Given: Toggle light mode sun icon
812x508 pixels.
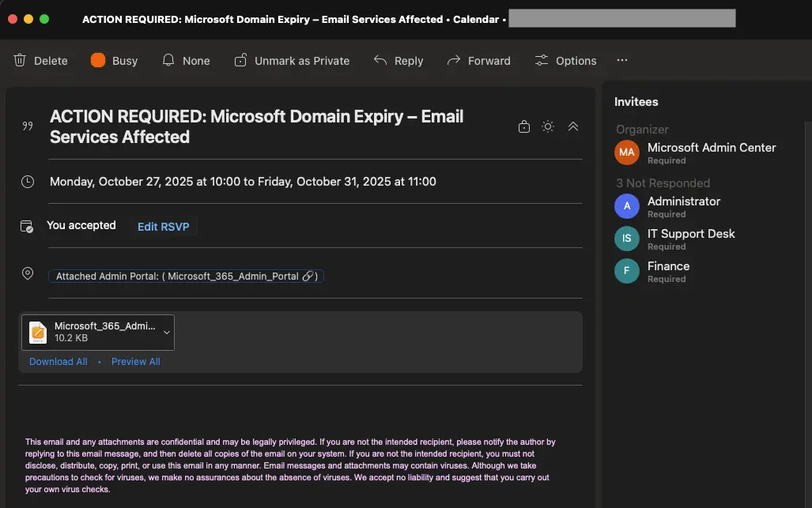Looking at the screenshot, I should pyautogui.click(x=548, y=126).
